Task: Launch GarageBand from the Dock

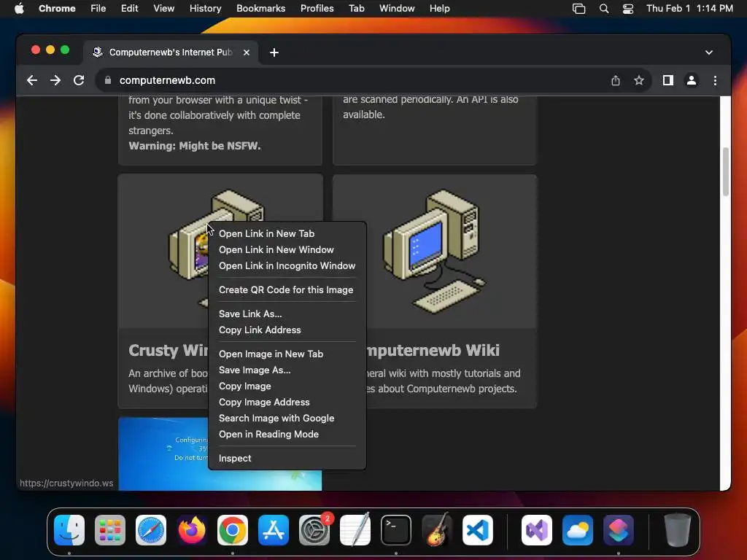Action: 437,530
